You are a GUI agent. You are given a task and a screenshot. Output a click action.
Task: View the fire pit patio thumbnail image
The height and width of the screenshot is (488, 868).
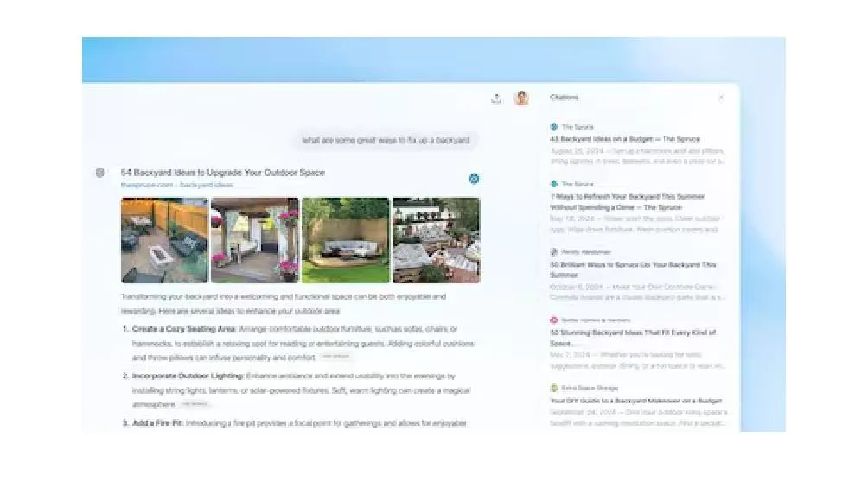164,240
